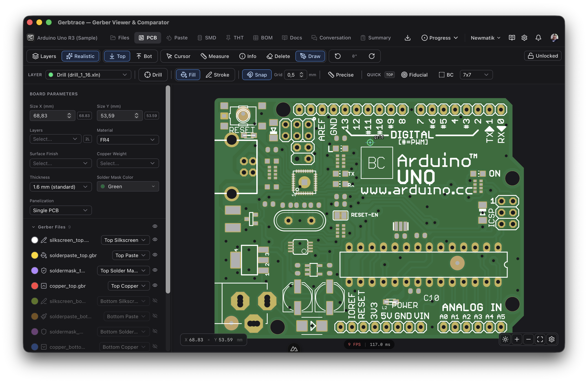Zoom out with minus icon
Viewport: 588px width, 383px height.
pos(528,339)
